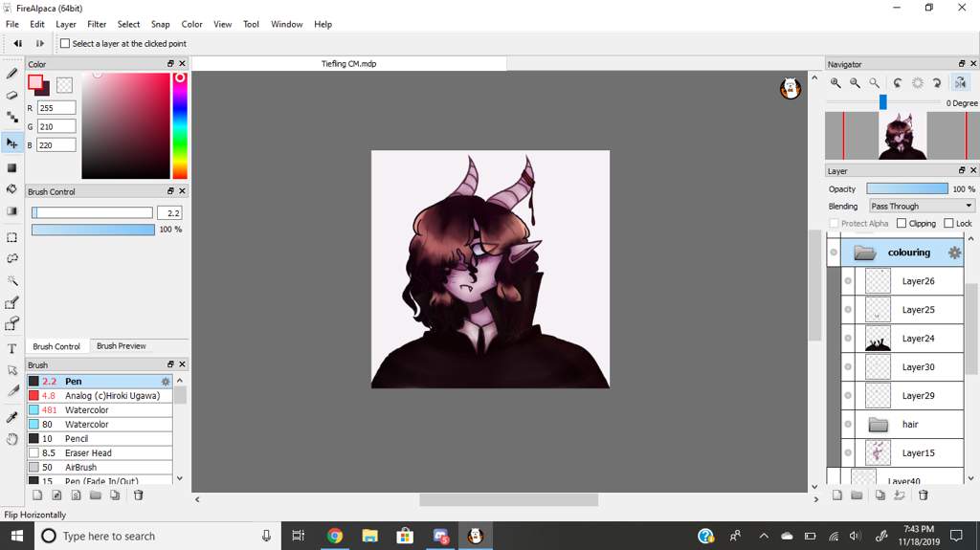Open Pen brush gear settings
Viewport: 980px width, 550px height.
(166, 382)
